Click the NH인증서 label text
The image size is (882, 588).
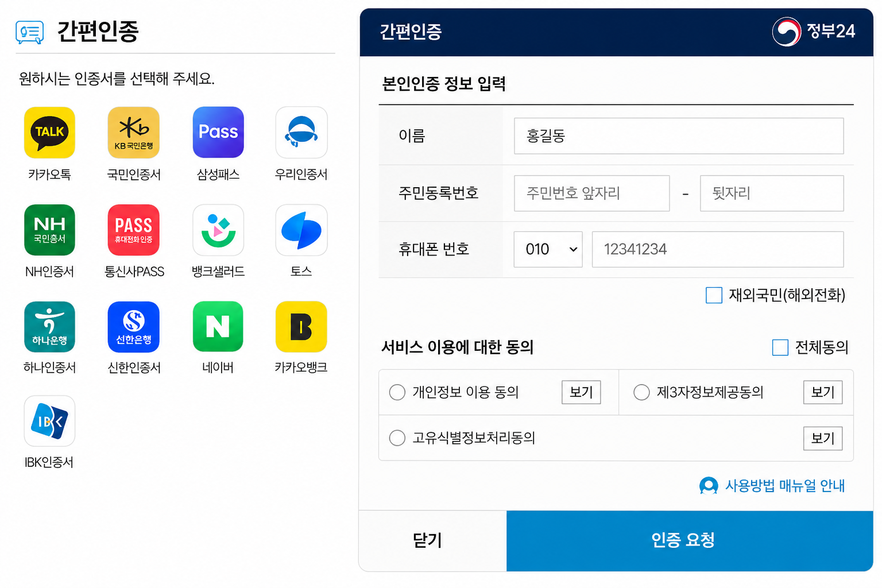(x=49, y=272)
